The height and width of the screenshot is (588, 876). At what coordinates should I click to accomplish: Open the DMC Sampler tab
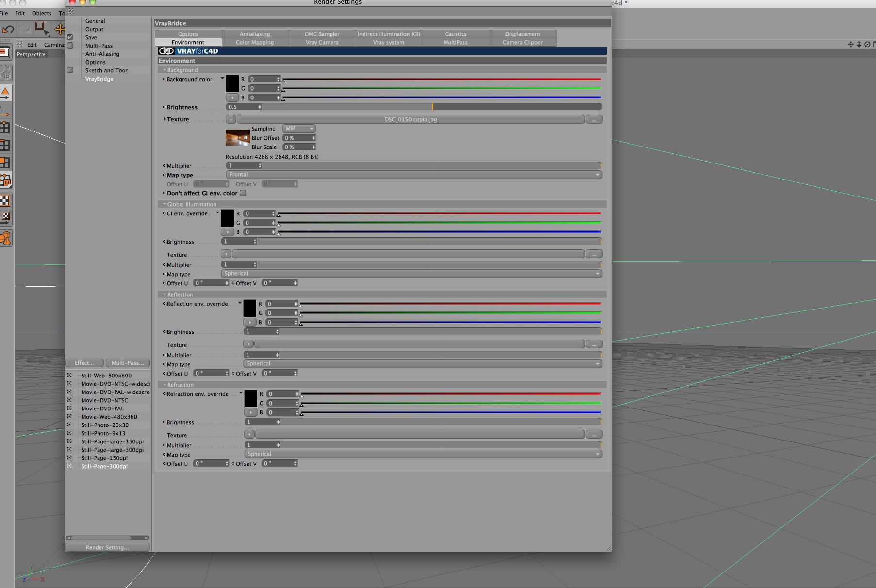[x=322, y=34]
